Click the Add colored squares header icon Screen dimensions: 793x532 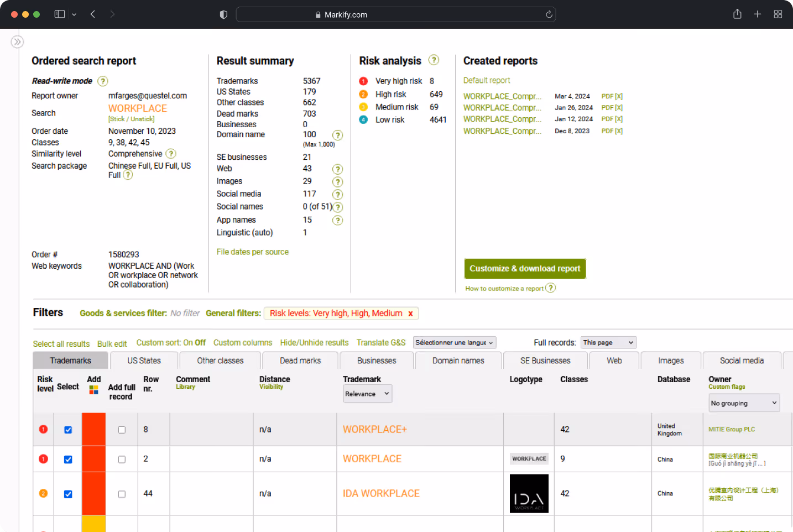click(94, 390)
